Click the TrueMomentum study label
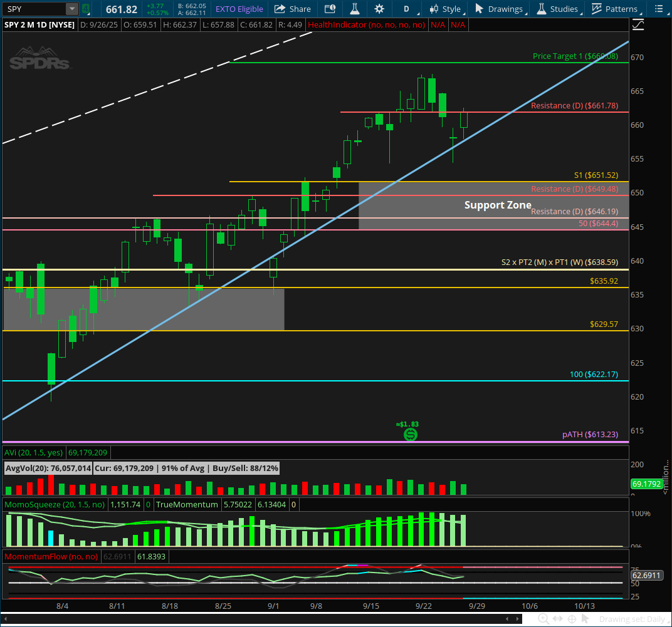This screenshot has height=627, width=672. pyautogui.click(x=187, y=504)
